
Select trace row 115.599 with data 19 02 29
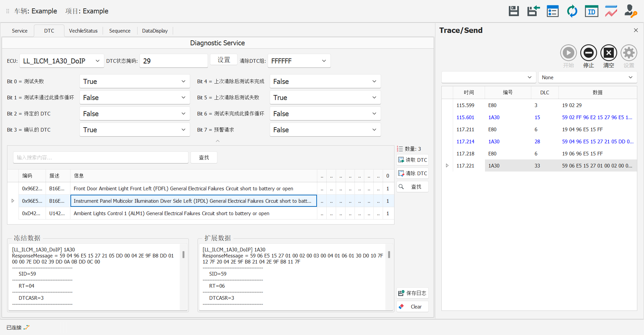point(539,105)
